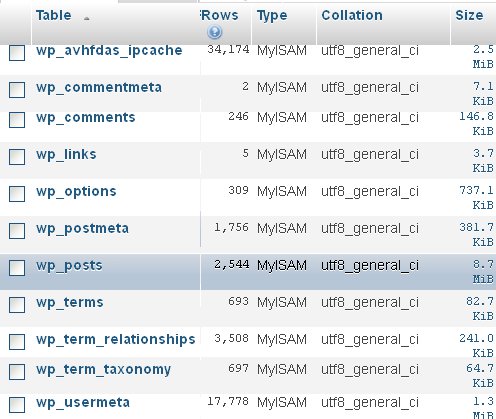Sort by Size column header
Screen dimensions: 496x419
coord(469,15)
